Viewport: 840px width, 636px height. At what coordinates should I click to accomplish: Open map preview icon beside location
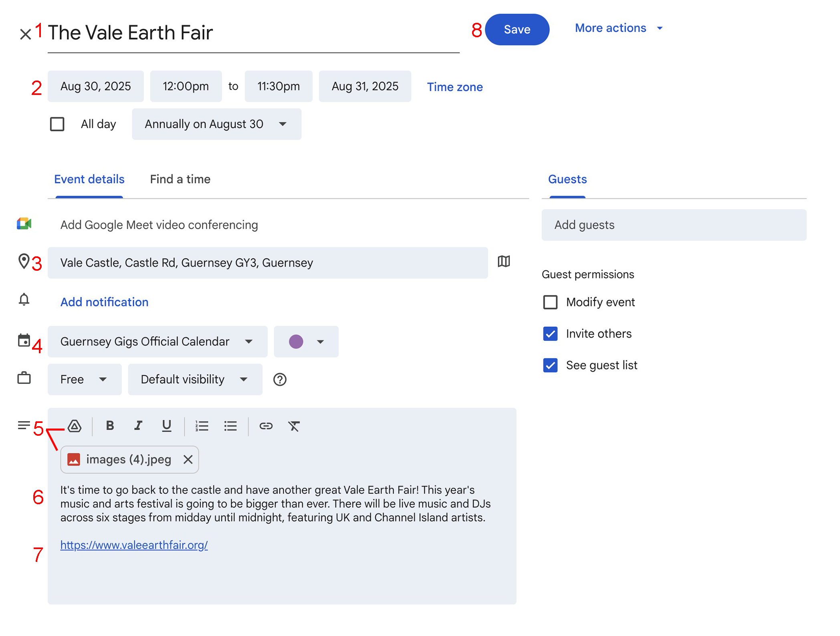[504, 262]
